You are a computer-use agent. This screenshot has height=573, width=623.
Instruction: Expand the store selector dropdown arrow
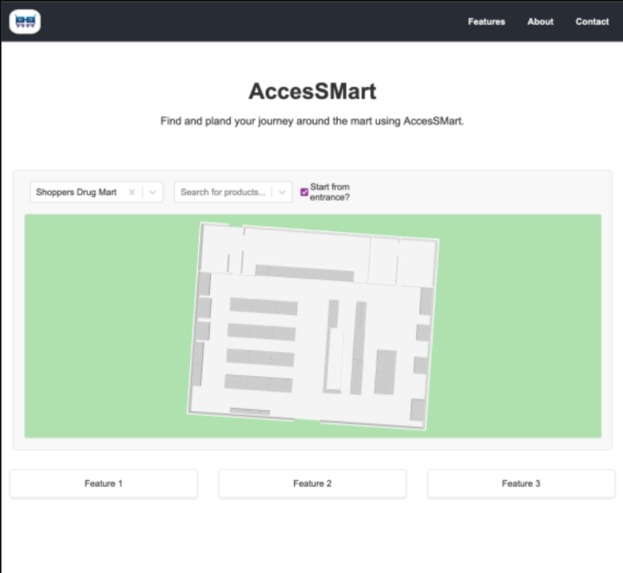coord(152,192)
